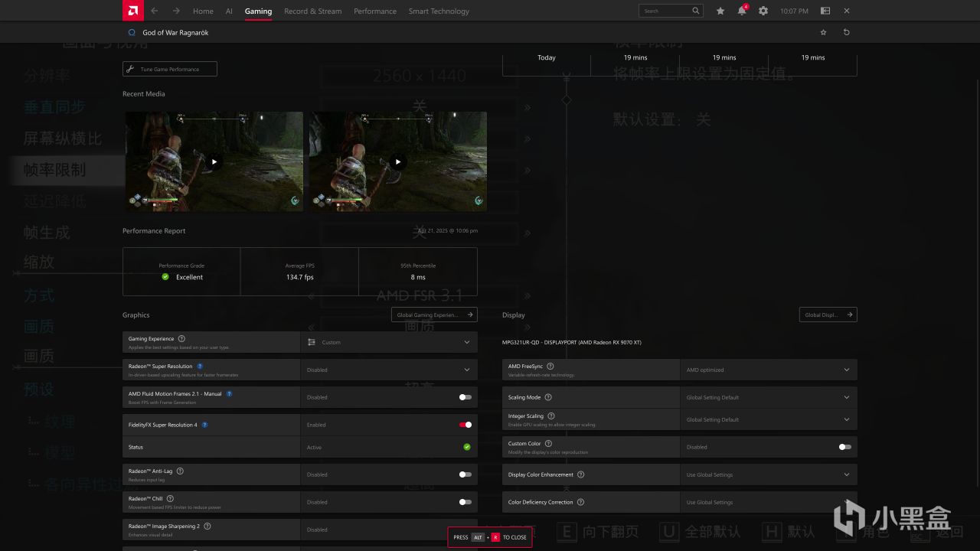Show help for Scaling Mode

[x=548, y=397]
